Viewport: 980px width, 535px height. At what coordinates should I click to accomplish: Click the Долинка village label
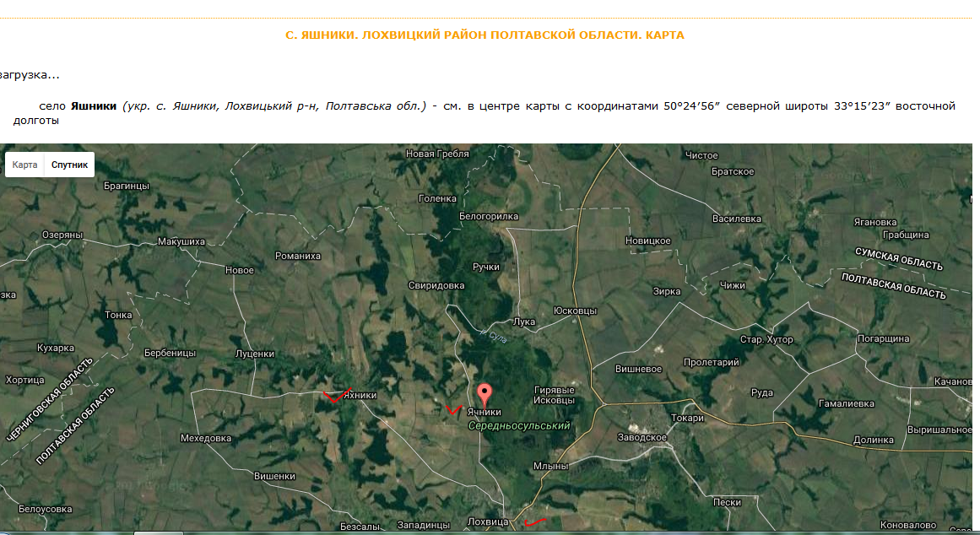coord(873,440)
